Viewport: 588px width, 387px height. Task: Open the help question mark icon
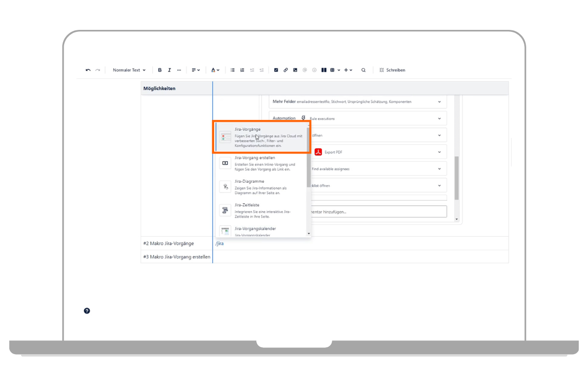[x=87, y=311]
